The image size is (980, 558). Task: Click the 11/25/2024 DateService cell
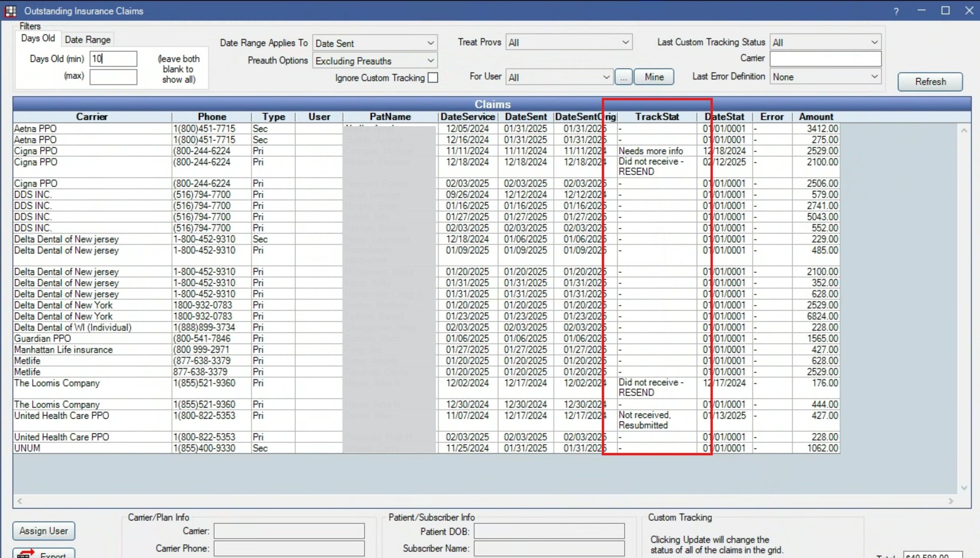pos(467,448)
